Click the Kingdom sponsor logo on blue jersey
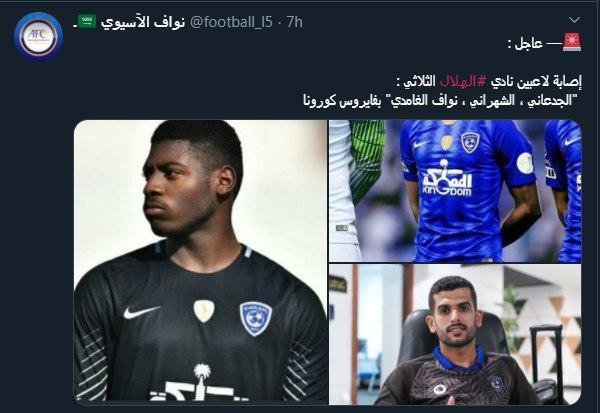Screen dimensions: 600x413 click(447, 178)
